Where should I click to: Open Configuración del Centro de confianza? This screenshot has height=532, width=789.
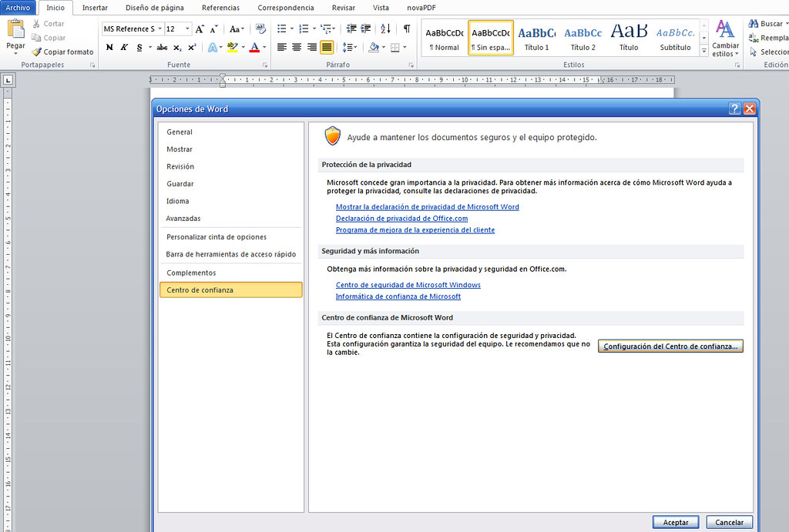tap(670, 346)
